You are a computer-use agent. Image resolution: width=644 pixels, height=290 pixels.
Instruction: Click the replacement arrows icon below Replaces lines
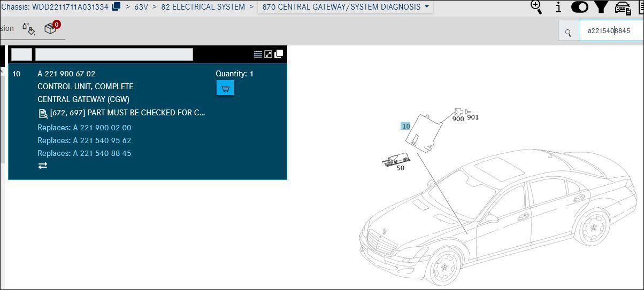tap(43, 166)
